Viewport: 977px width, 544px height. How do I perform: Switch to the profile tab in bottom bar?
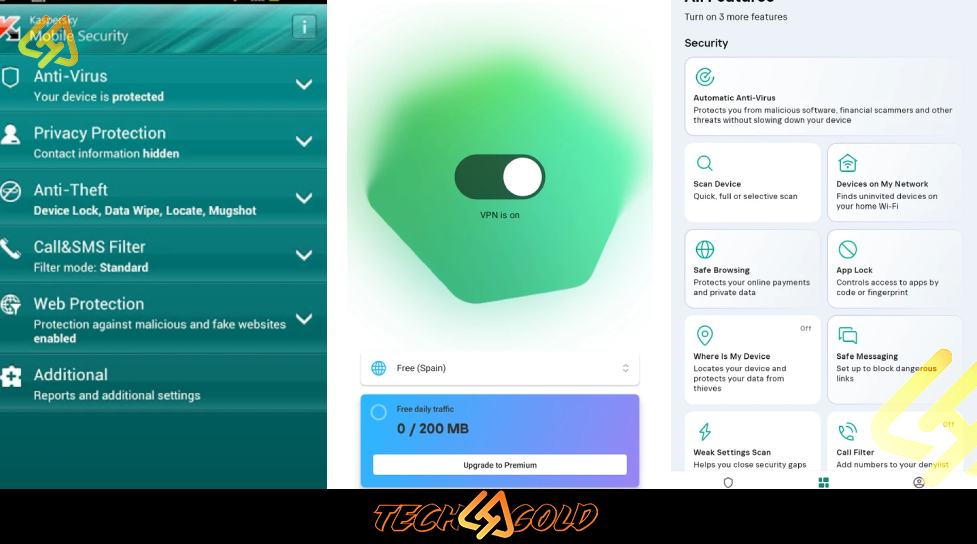coord(918,482)
